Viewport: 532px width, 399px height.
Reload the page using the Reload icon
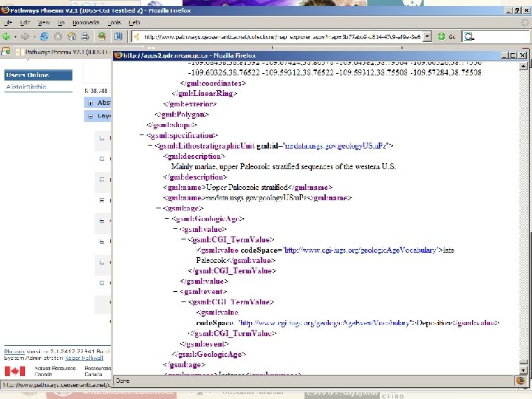coord(44,36)
